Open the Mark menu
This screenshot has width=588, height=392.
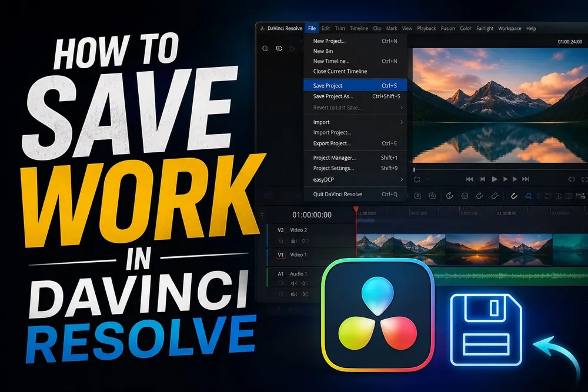pos(392,28)
